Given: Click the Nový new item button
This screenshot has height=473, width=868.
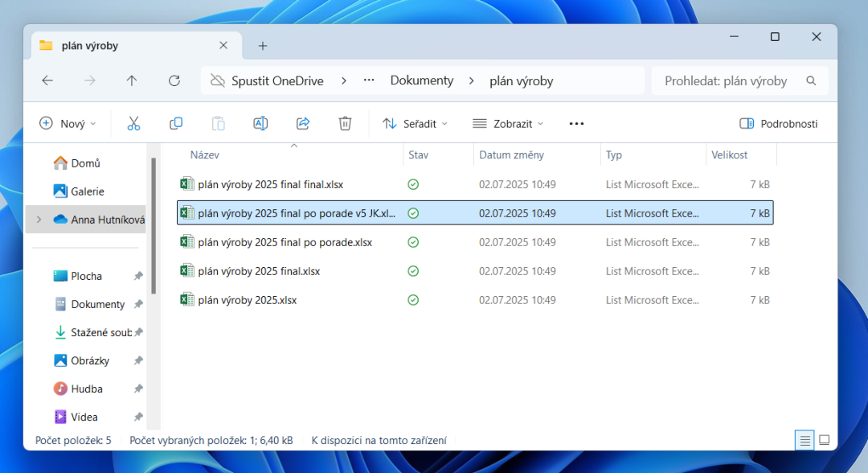Looking at the screenshot, I should pyautogui.click(x=68, y=123).
